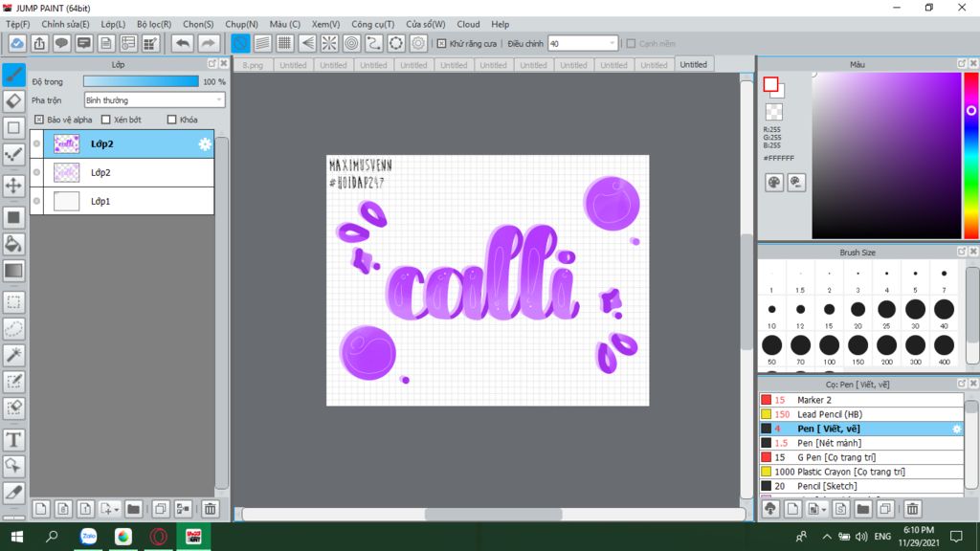Toggle Cạnh mềm checkbox

[631, 44]
